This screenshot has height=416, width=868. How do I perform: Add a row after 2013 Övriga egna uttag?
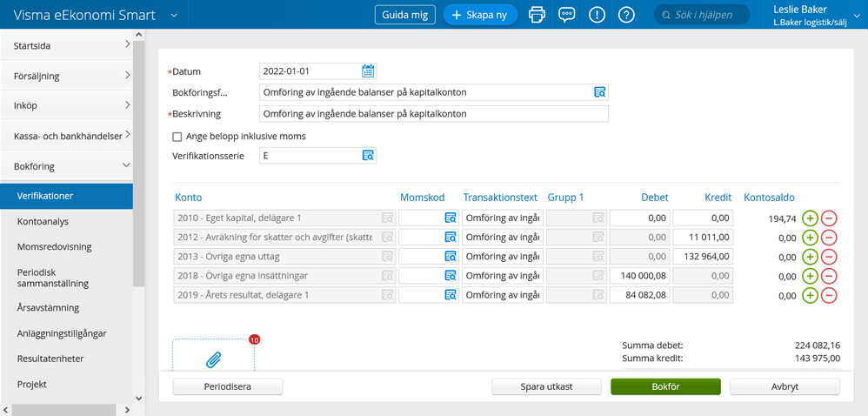pos(810,257)
